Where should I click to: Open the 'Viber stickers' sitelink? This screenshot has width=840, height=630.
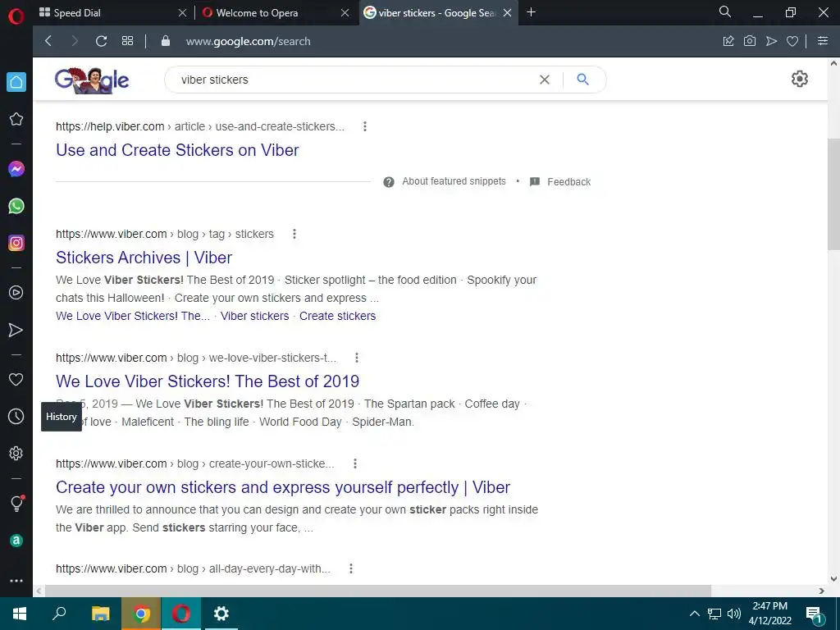coord(254,316)
